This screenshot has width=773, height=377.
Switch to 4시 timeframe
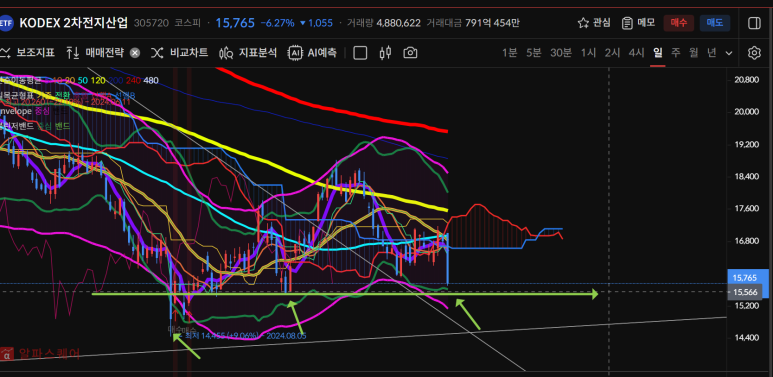[636, 53]
